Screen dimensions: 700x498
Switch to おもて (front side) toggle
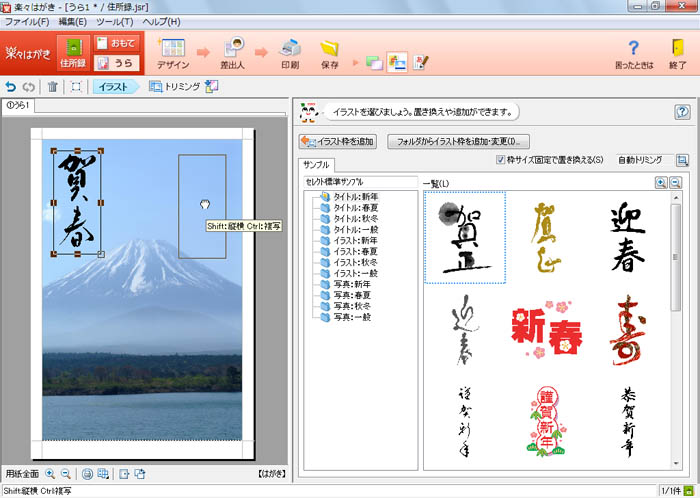pyautogui.click(x=116, y=42)
